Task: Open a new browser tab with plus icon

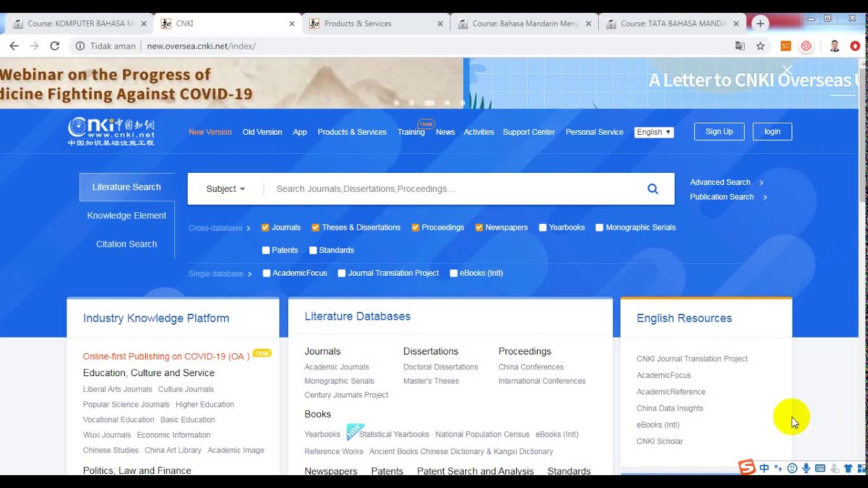Action: coord(760,23)
